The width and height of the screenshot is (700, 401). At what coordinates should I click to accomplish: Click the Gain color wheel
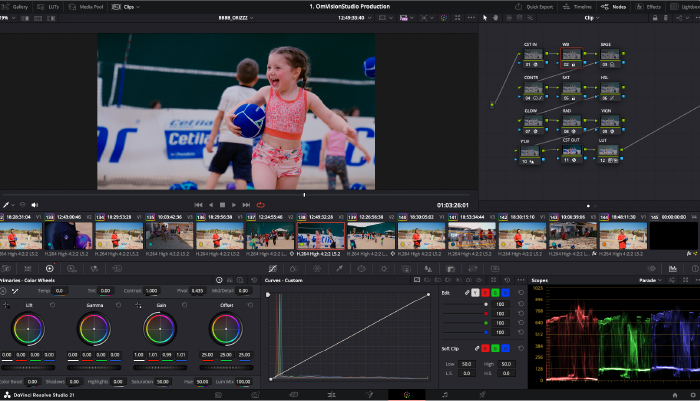tap(160, 329)
